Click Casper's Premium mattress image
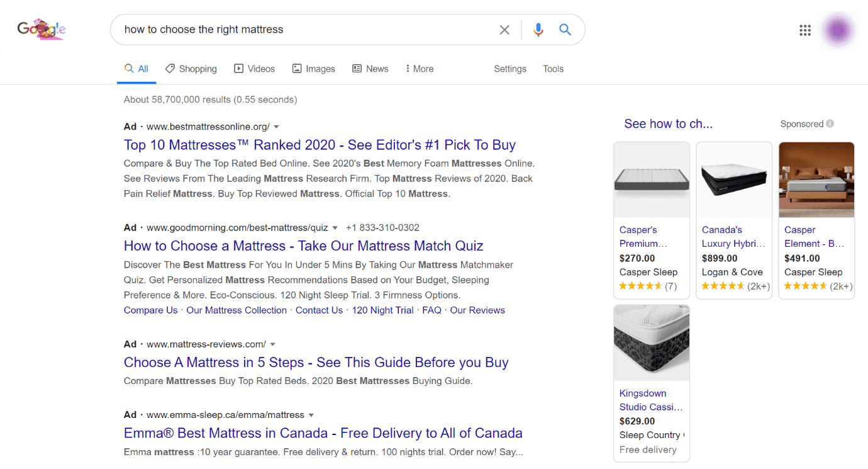This screenshot has height=469, width=868. [x=652, y=180]
